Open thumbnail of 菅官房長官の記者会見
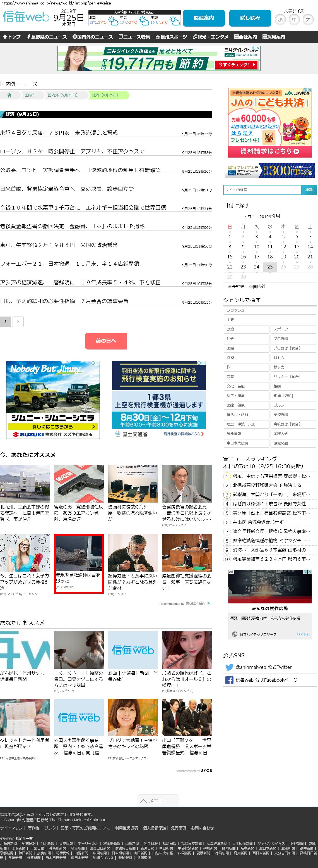 pyautogui.click(x=187, y=484)
